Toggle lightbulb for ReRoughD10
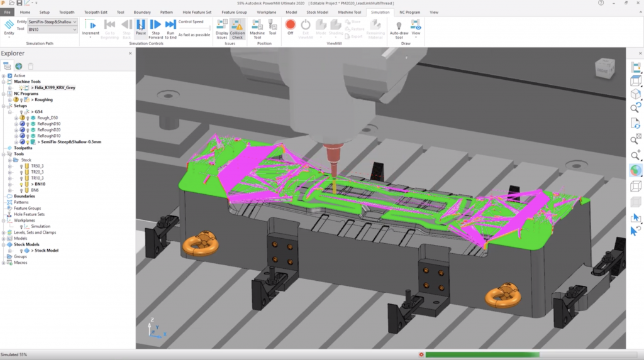 [28, 136]
